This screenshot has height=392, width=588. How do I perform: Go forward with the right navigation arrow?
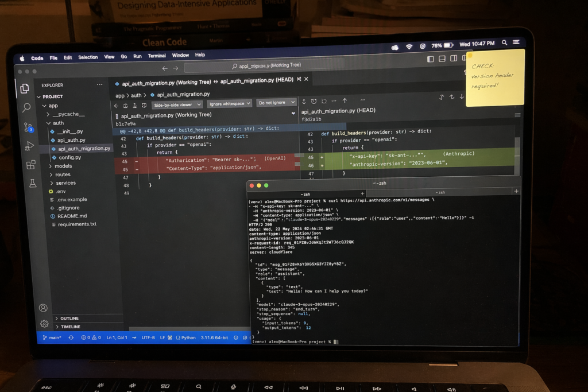(176, 68)
